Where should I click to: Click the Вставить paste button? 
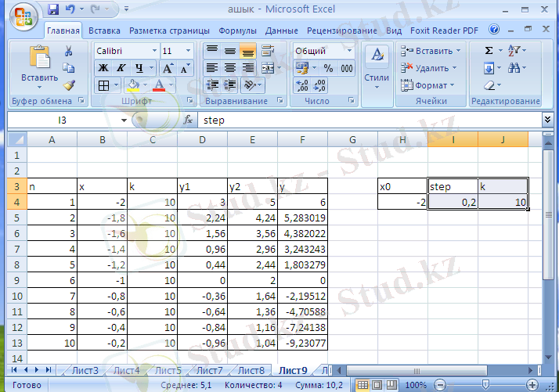click(x=39, y=67)
